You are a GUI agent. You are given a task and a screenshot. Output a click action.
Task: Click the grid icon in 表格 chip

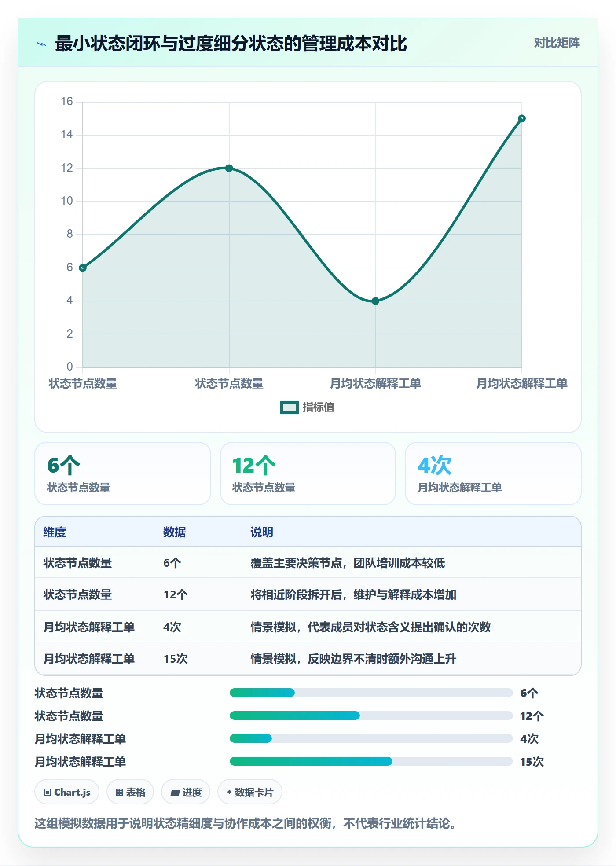tap(120, 793)
